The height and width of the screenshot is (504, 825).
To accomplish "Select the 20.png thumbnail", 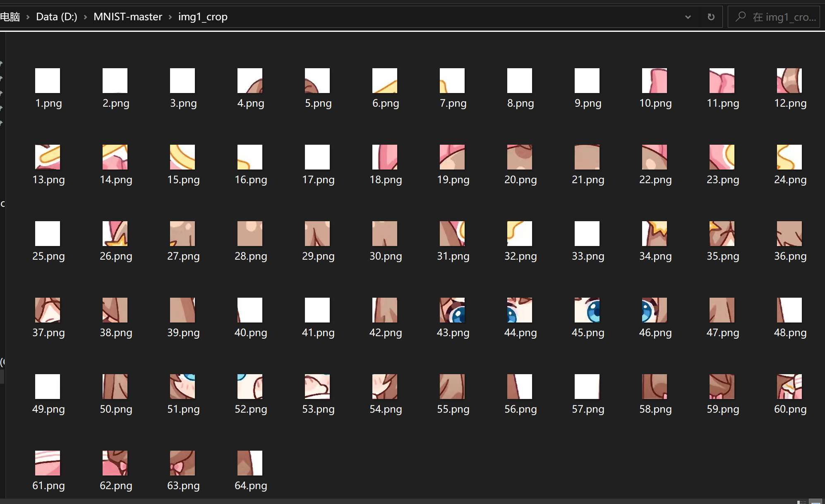I will tap(520, 157).
